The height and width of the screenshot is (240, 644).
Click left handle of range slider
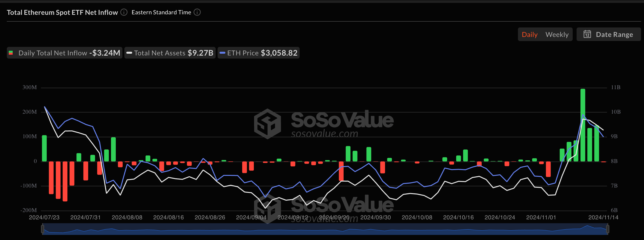[43, 229]
